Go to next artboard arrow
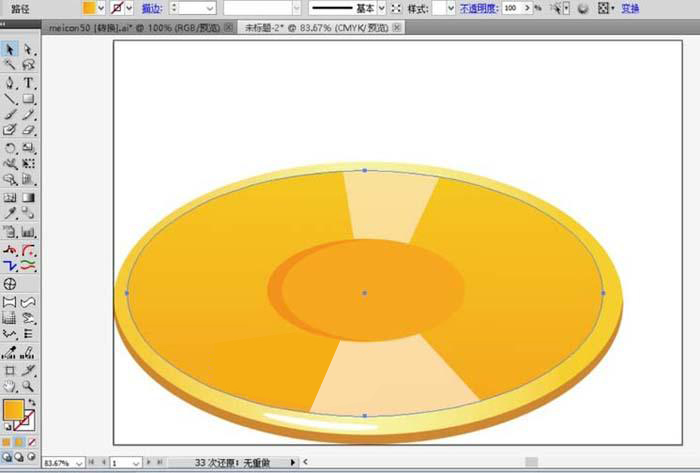 pyautogui.click(x=149, y=462)
